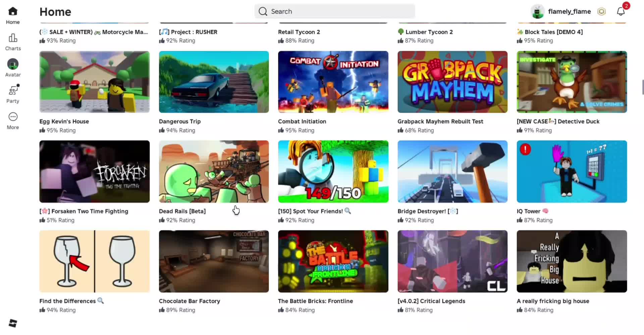Click the 68% Rating under Grabpack Mayhem
The image size is (644, 335).
(x=416, y=130)
